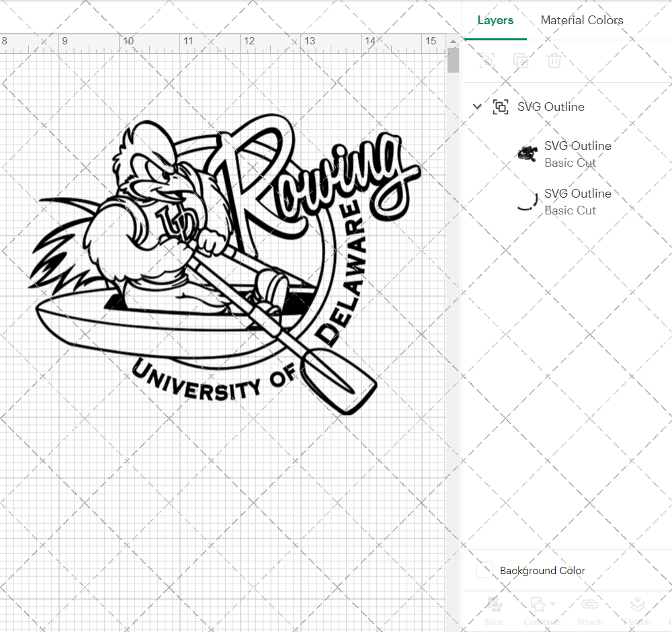Screen dimensions: 672x632
Task: Click the Background Color label
Action: pos(542,571)
